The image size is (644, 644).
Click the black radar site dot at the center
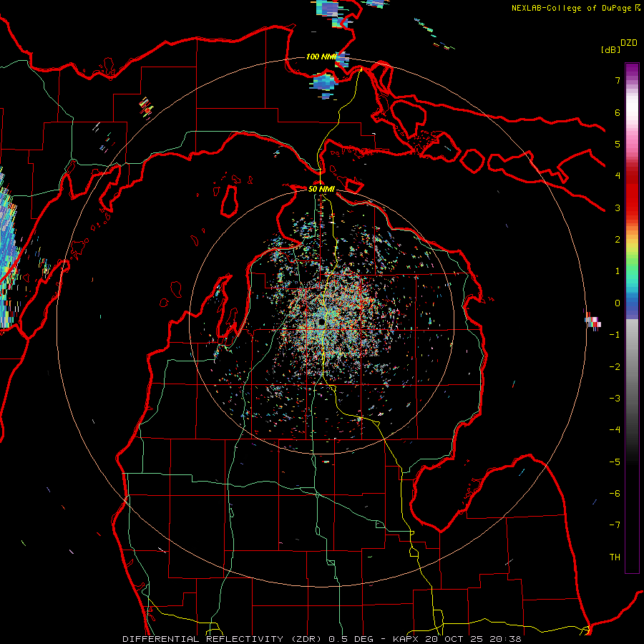pyautogui.click(x=321, y=322)
